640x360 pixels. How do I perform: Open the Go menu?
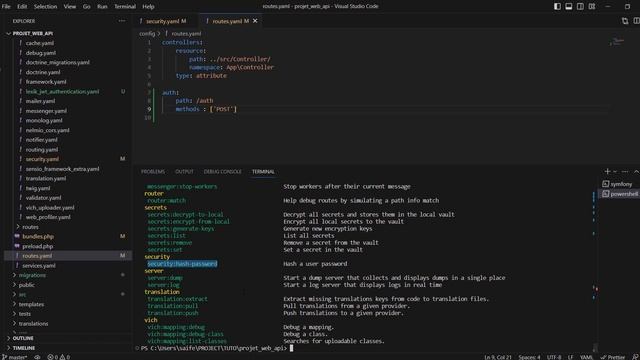pyautogui.click(x=87, y=7)
